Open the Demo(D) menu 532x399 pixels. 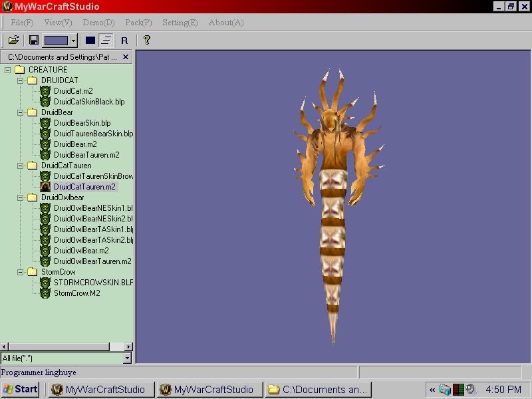[98, 23]
